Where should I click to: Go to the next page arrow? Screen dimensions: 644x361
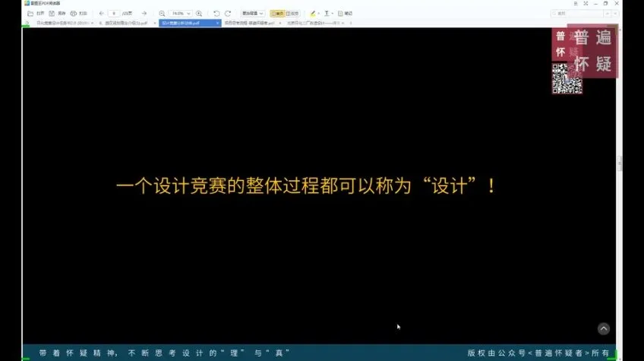[x=144, y=14]
